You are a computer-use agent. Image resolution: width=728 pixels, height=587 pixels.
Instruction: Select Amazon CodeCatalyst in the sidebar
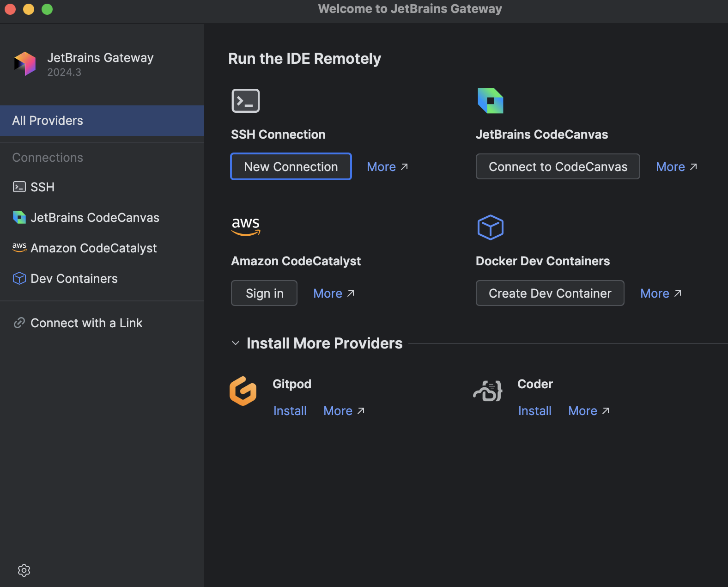pyautogui.click(x=93, y=248)
